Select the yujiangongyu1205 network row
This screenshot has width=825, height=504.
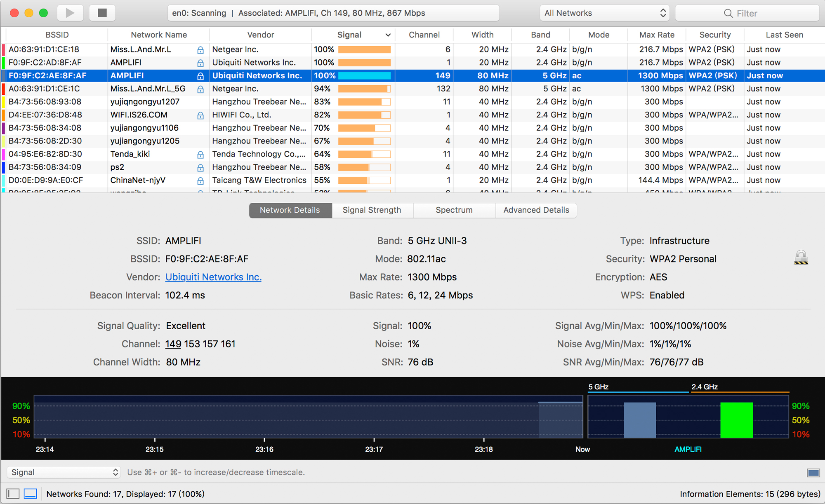tap(144, 141)
